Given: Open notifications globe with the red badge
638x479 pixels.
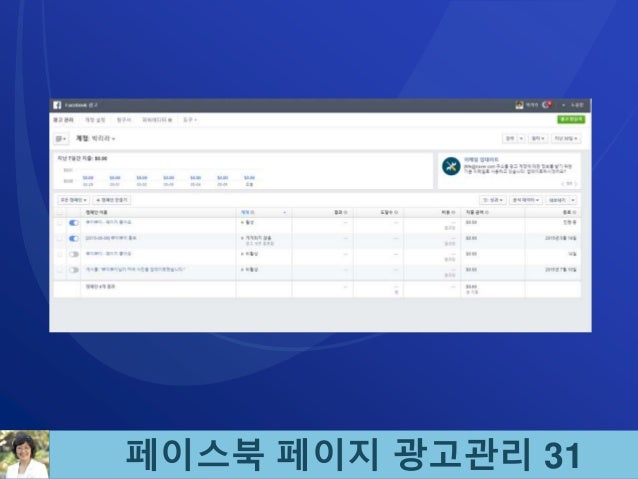Looking at the screenshot, I should 547,105.
